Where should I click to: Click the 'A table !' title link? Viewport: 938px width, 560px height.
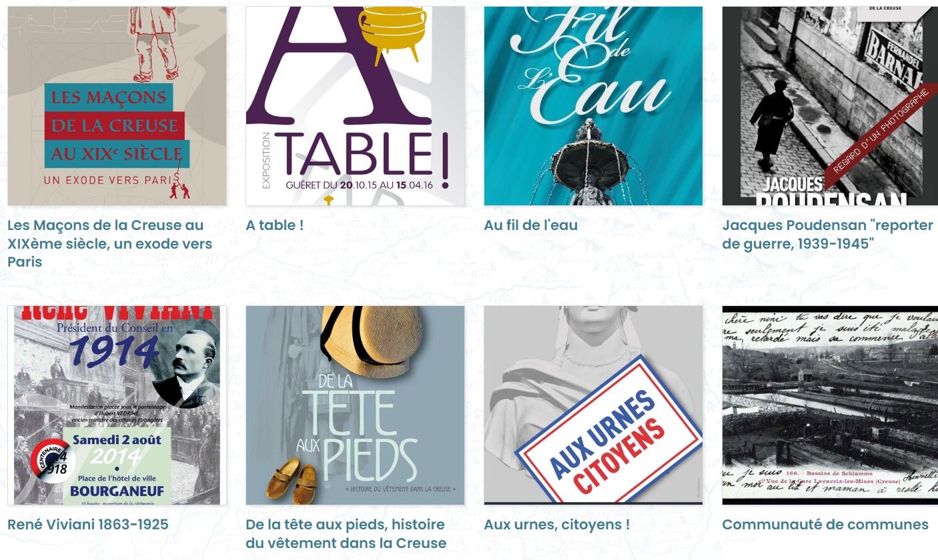(x=274, y=225)
